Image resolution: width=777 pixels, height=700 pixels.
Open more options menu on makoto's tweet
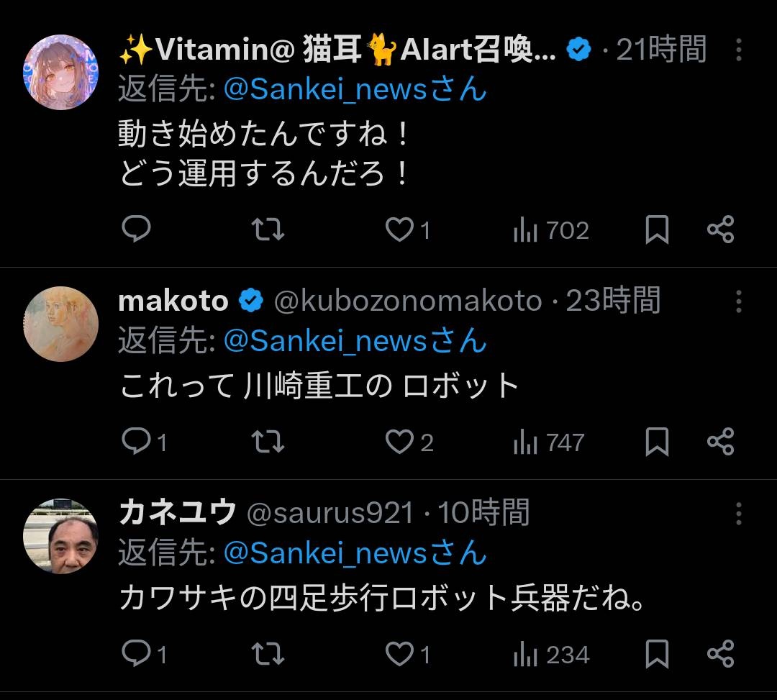(x=738, y=301)
